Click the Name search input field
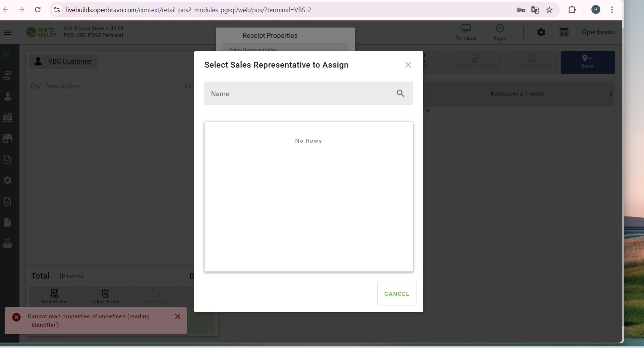 click(308, 93)
